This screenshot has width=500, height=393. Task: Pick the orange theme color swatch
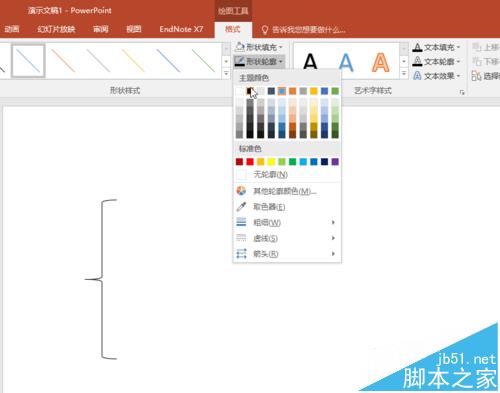point(292,91)
